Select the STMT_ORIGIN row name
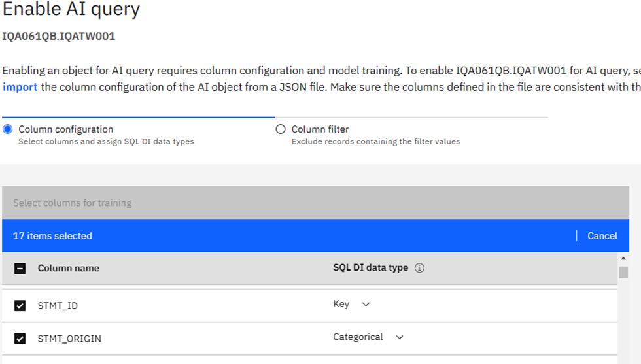Image resolution: width=641 pixels, height=364 pixels. (x=69, y=339)
